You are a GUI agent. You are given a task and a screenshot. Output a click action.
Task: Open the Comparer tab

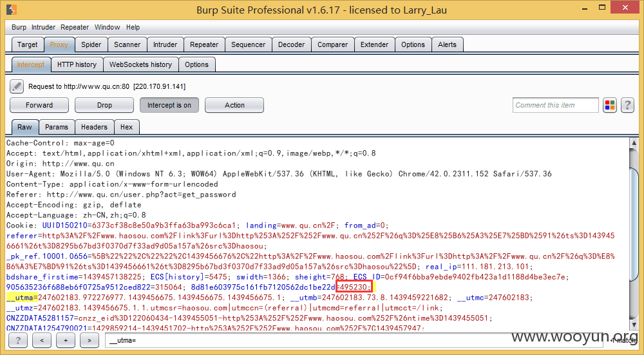point(333,44)
